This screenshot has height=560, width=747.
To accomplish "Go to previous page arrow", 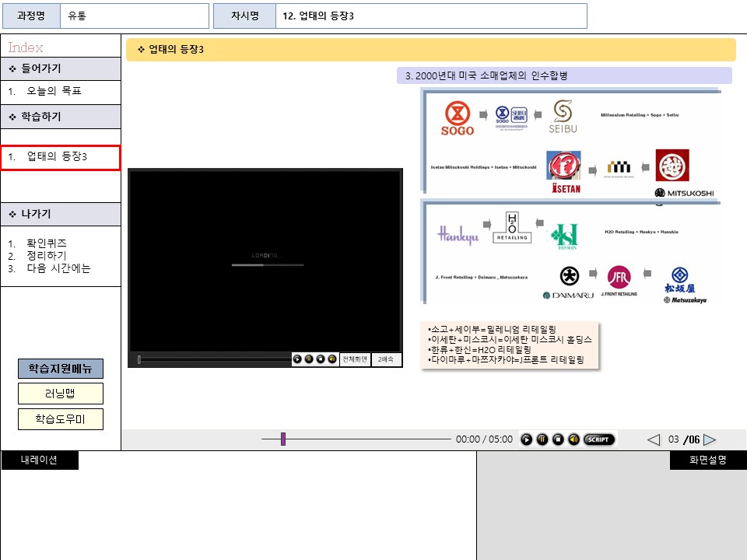I will coord(654,439).
